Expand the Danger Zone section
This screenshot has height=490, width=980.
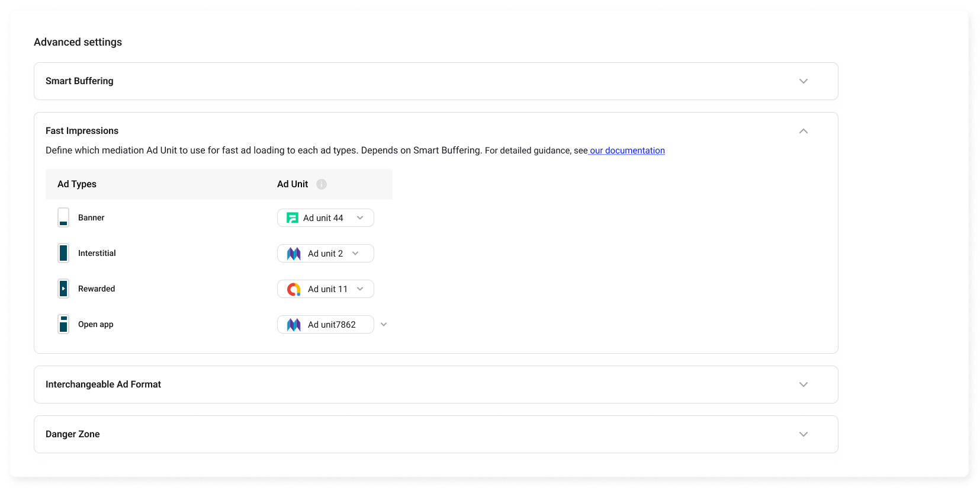coord(803,434)
